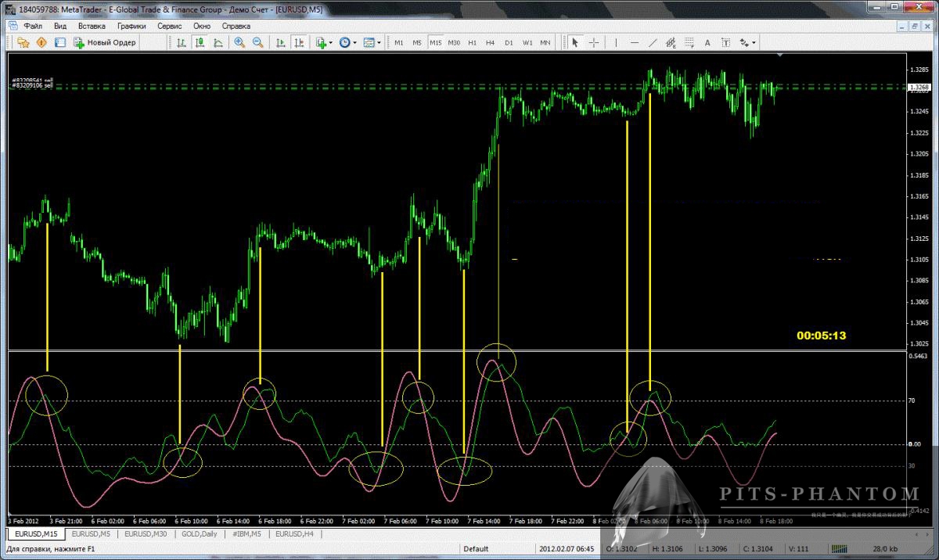Image resolution: width=939 pixels, height=560 pixels.
Task: Switch to the EURUSD,H4 chart tab
Action: [296, 534]
